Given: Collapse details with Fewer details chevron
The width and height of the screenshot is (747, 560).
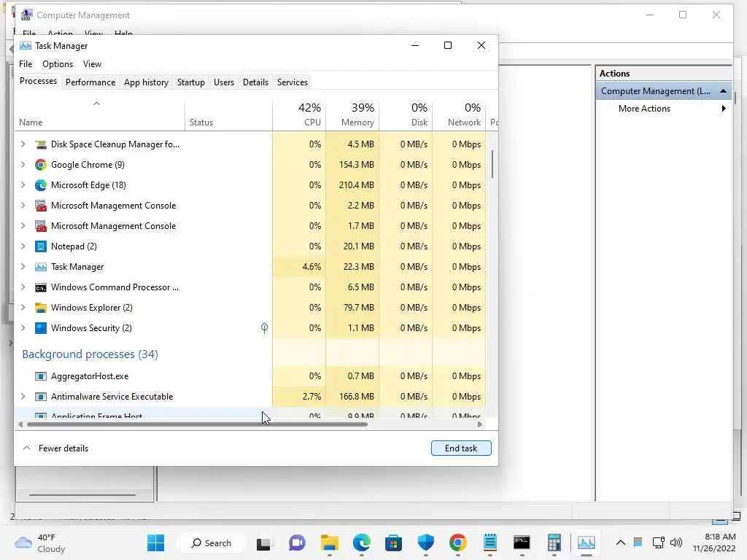Looking at the screenshot, I should [27, 448].
